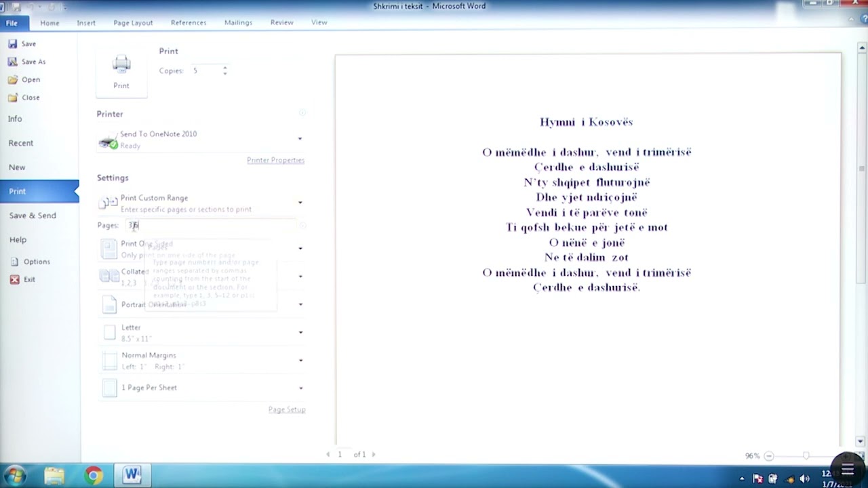Switch to the Insert ribbon tab

[x=86, y=22]
